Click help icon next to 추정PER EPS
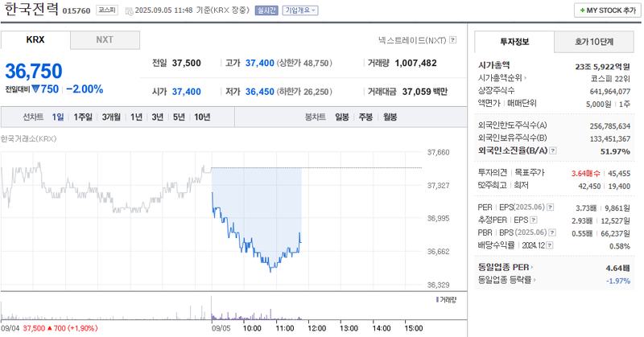This screenshot has height=337, width=644. (x=534, y=220)
